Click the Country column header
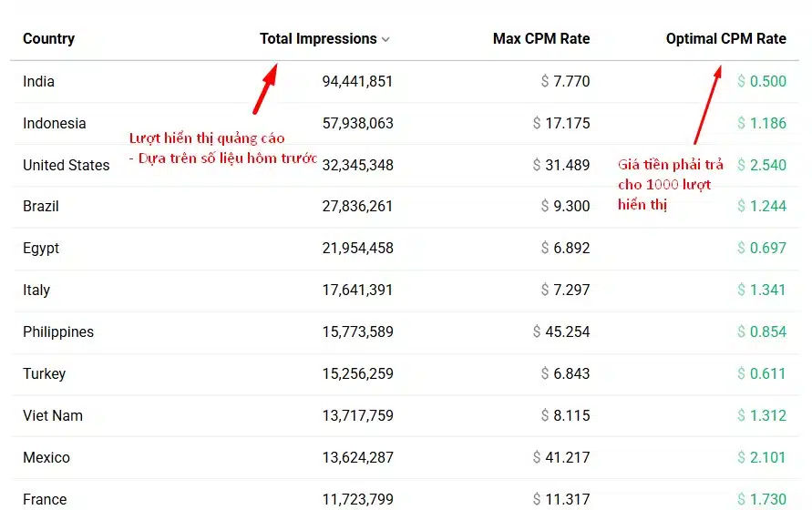The height and width of the screenshot is (510, 812). (x=48, y=39)
